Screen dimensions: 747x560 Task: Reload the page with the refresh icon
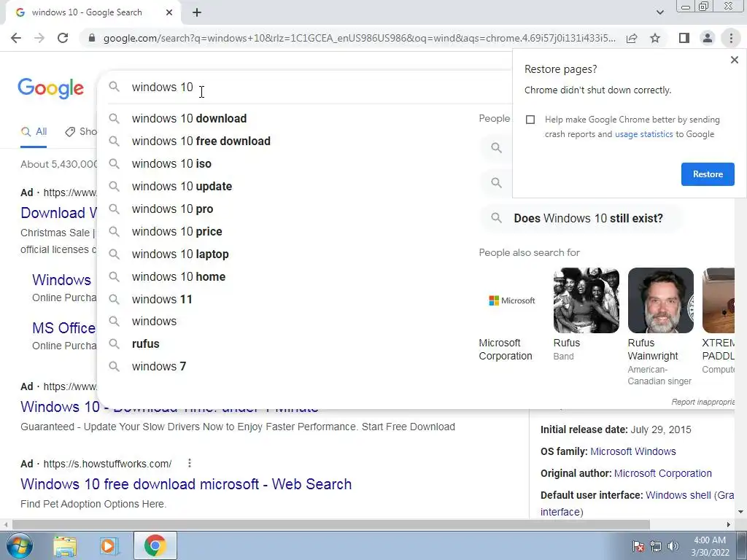click(x=63, y=38)
